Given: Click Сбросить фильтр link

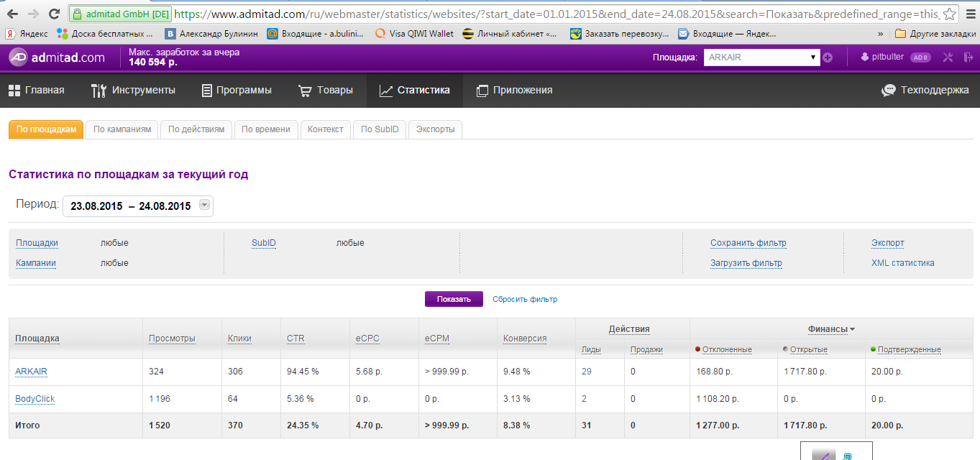Looking at the screenshot, I should tap(524, 299).
